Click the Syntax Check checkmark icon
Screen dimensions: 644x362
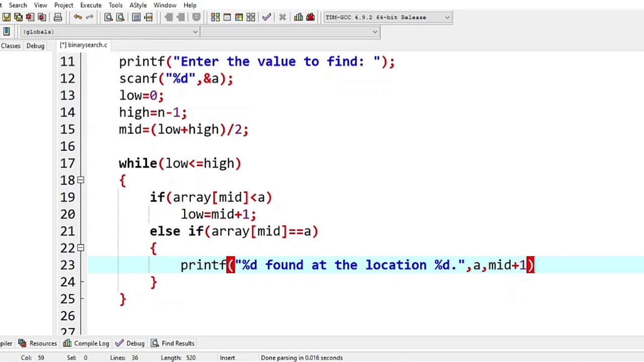pyautogui.click(x=267, y=17)
